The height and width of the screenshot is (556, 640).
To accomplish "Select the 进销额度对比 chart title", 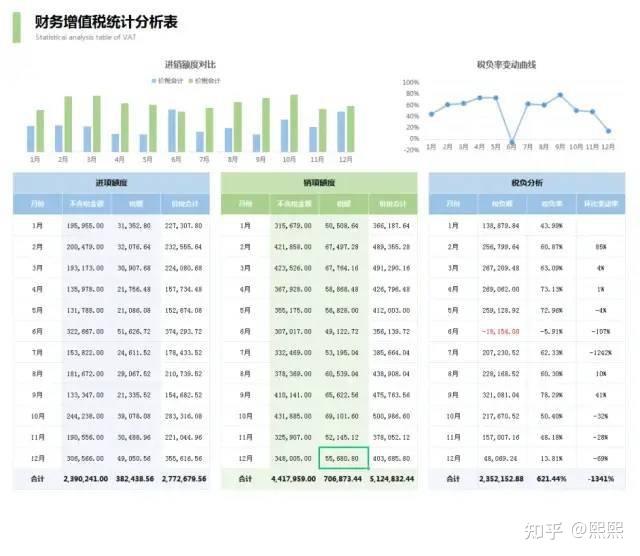I will click(x=190, y=64).
